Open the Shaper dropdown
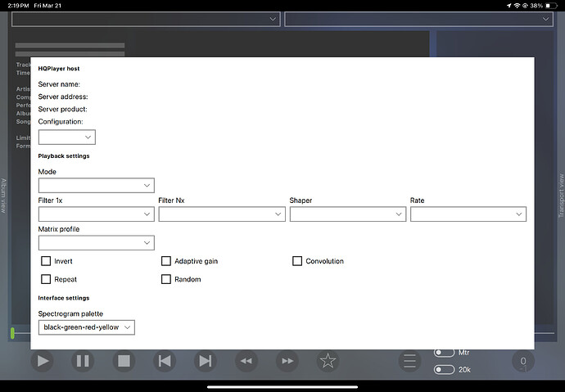 coord(347,214)
